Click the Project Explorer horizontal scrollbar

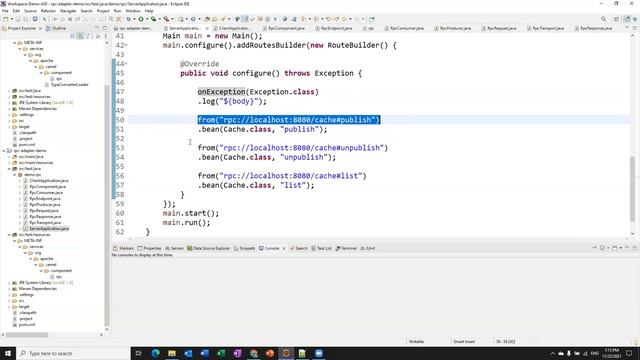click(x=27, y=335)
